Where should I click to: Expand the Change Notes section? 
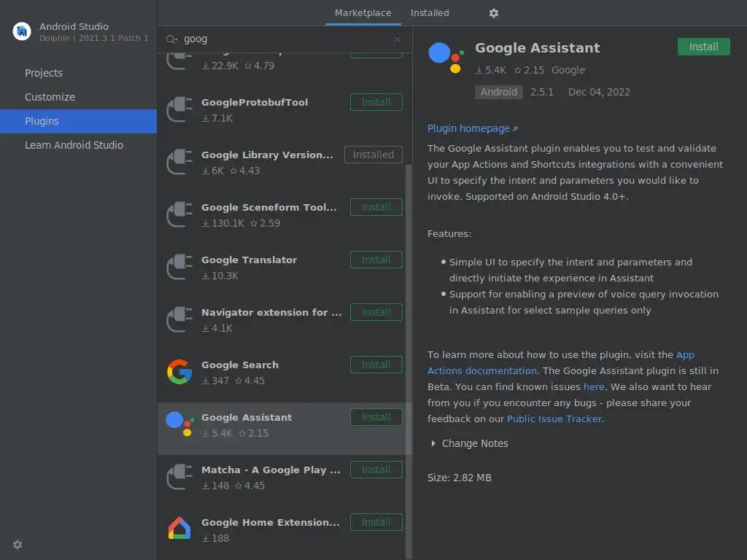pos(433,443)
